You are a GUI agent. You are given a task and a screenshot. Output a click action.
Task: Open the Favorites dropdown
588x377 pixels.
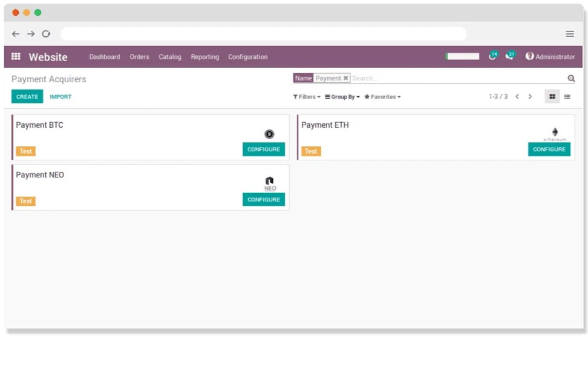pos(382,97)
